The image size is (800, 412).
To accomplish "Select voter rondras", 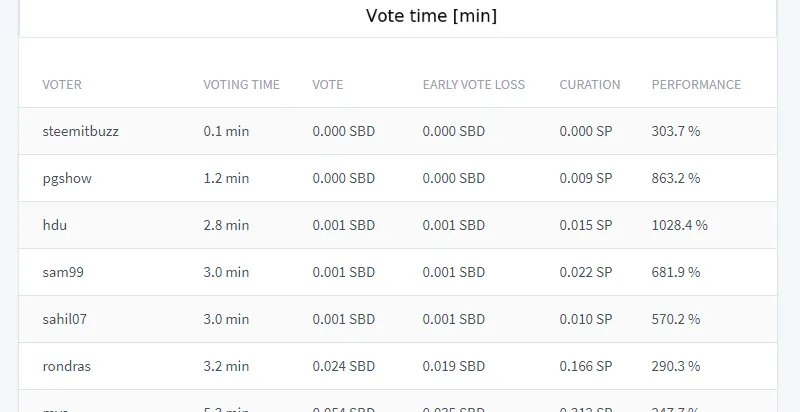I will 66,366.
